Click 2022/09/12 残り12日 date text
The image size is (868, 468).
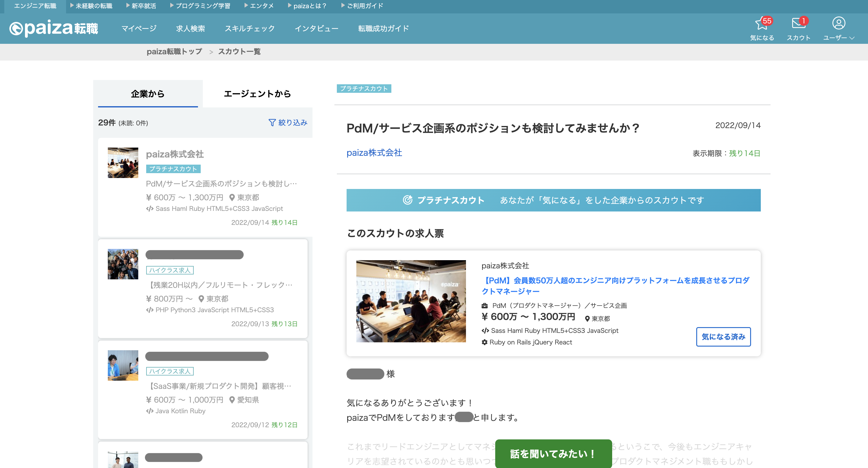tap(264, 425)
